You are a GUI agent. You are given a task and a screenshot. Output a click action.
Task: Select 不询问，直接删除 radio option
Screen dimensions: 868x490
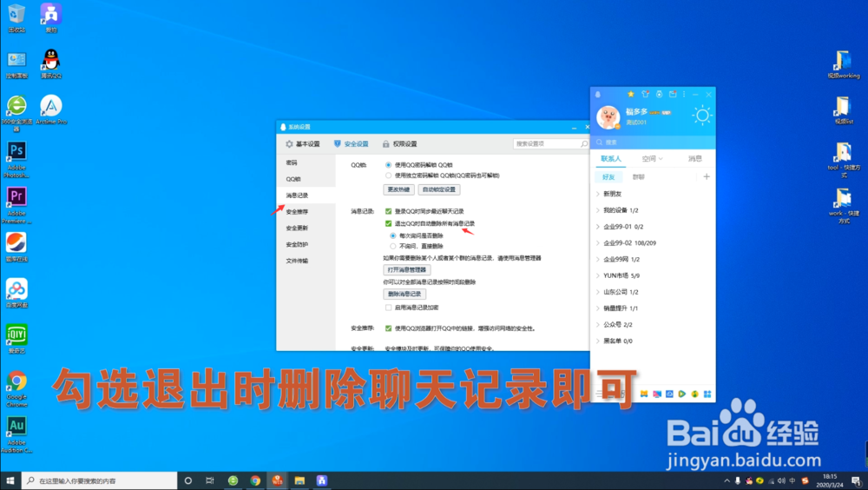tap(393, 246)
